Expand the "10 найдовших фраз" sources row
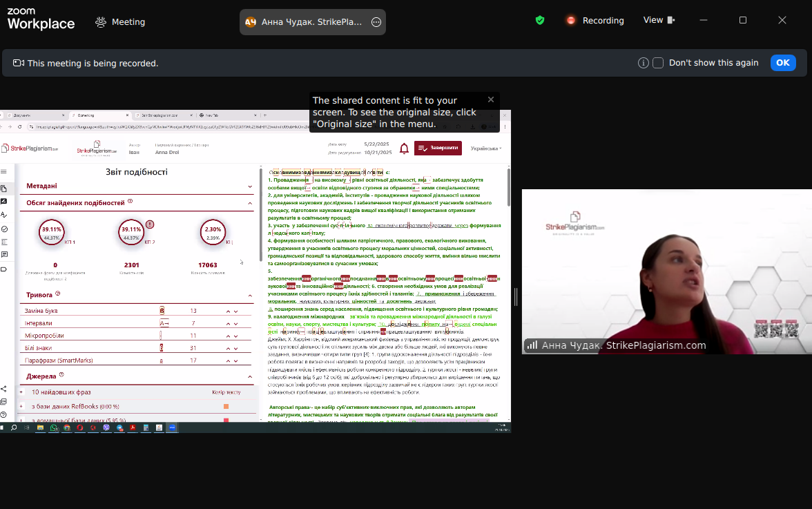This screenshot has height=509, width=812. click(x=21, y=392)
